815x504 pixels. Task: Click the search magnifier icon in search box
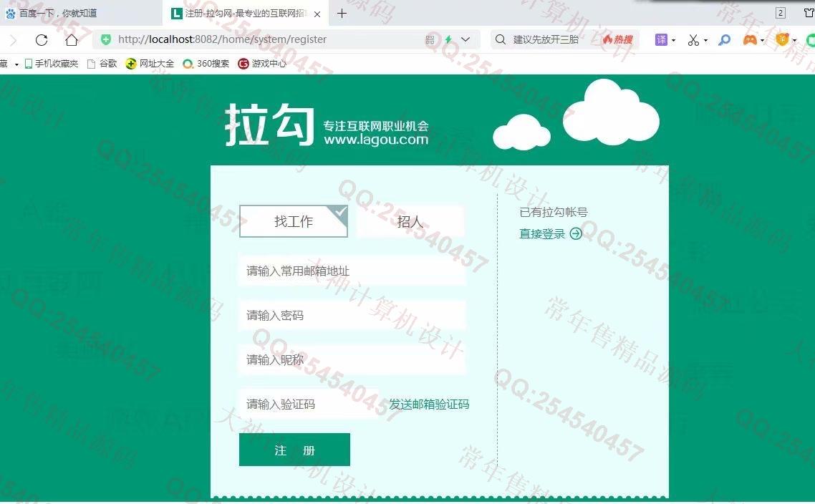[500, 39]
